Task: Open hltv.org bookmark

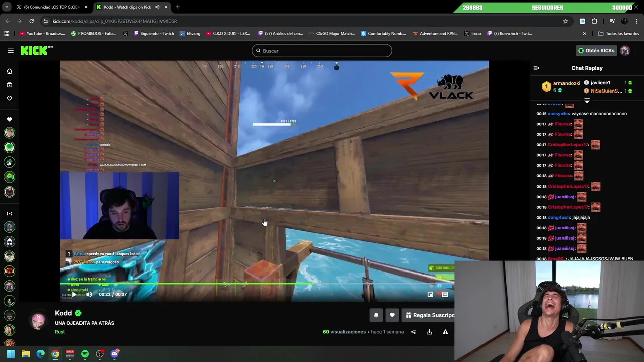Action: pos(190,34)
